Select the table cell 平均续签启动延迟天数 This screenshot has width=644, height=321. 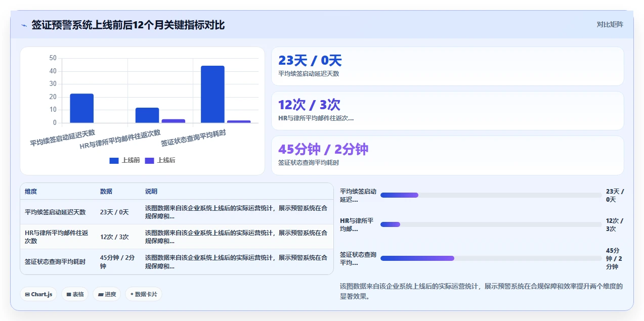pyautogui.click(x=55, y=212)
